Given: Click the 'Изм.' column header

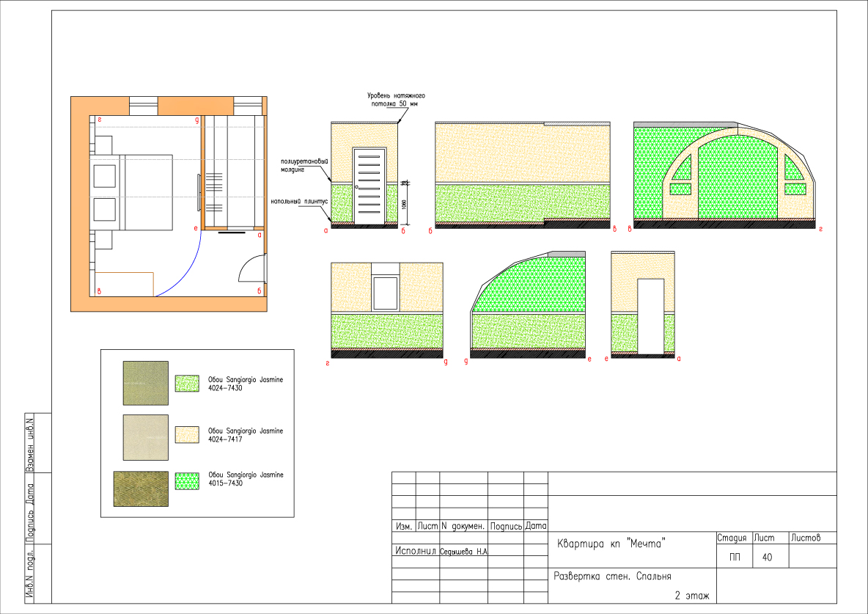Looking at the screenshot, I should 403,526.
